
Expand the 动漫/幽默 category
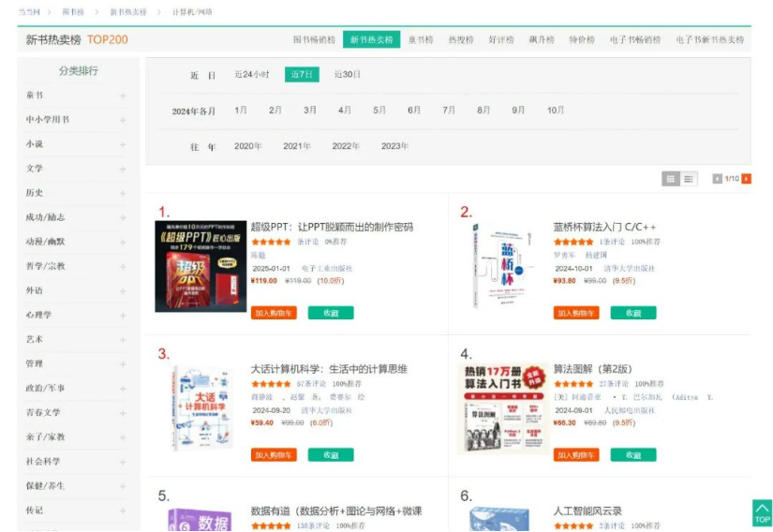click(x=122, y=242)
